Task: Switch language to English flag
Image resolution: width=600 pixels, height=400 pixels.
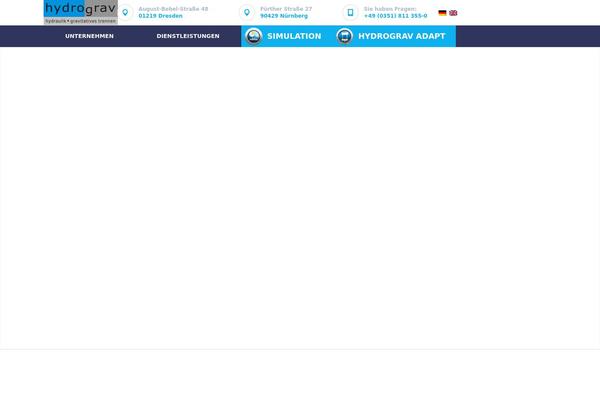Action: [453, 13]
